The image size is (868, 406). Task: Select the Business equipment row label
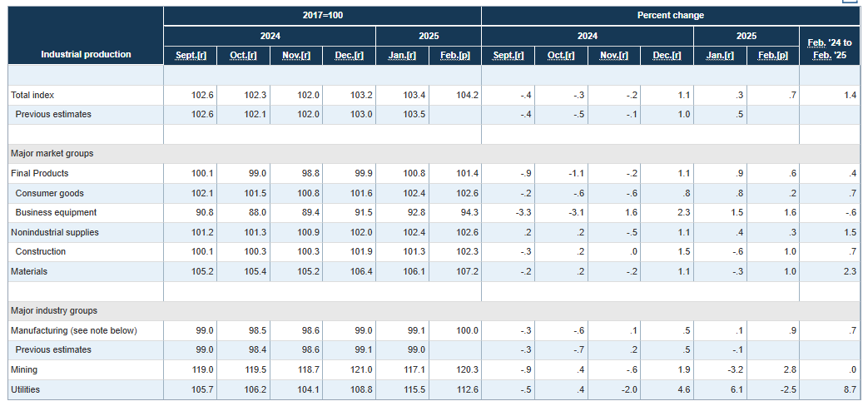tap(56, 213)
